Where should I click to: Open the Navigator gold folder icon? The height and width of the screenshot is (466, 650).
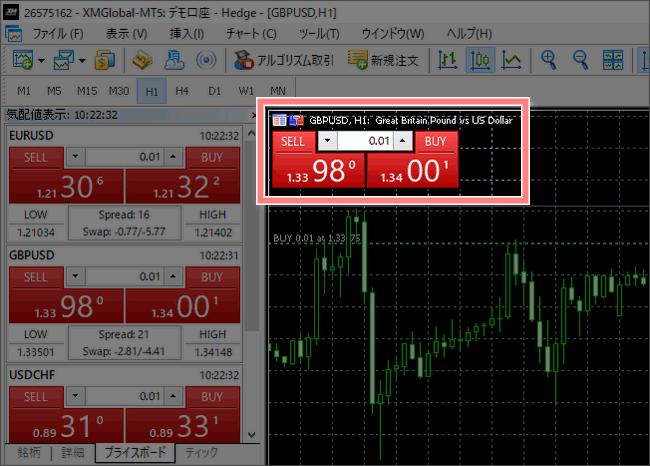click(x=142, y=60)
